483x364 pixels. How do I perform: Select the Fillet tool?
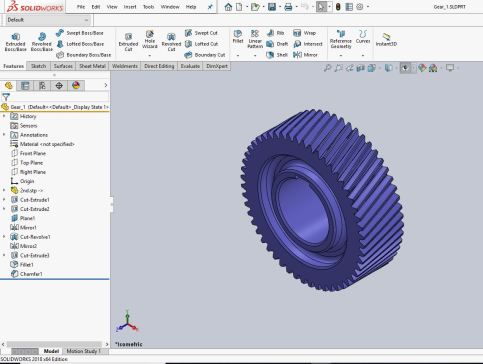tap(238, 37)
